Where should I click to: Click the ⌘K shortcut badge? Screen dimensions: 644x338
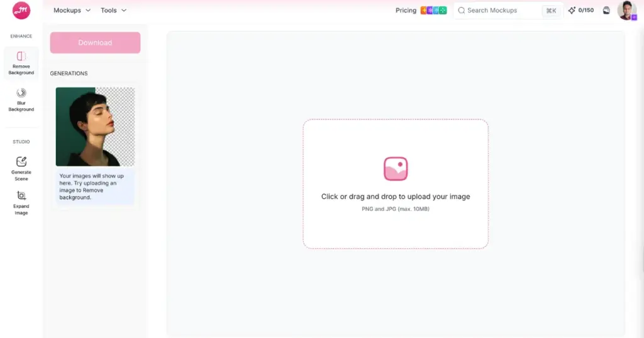tap(551, 11)
